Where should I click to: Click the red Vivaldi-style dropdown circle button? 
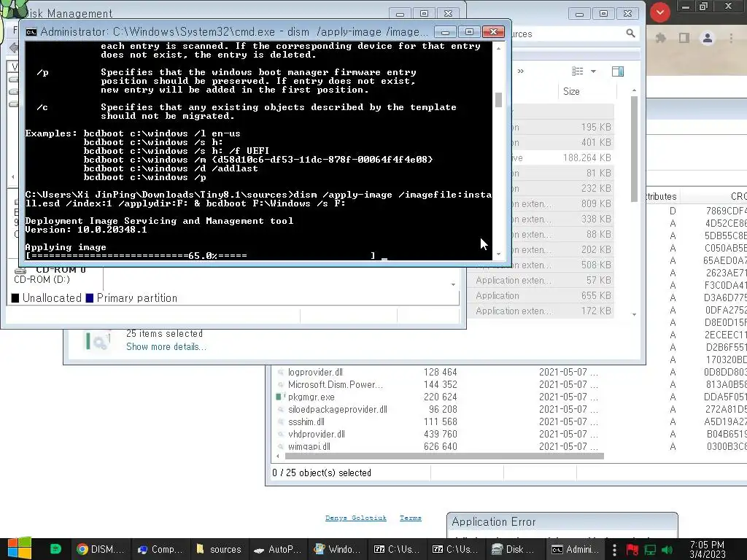(x=659, y=12)
